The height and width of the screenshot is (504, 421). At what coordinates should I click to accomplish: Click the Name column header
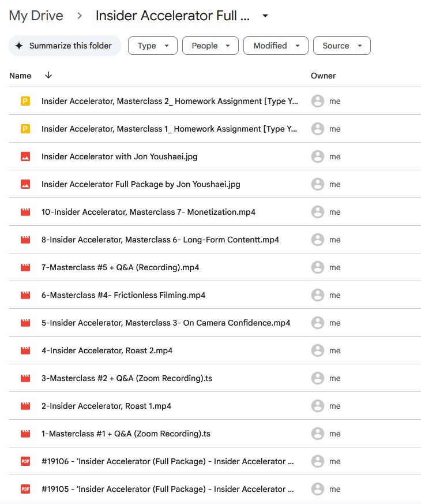(x=20, y=76)
